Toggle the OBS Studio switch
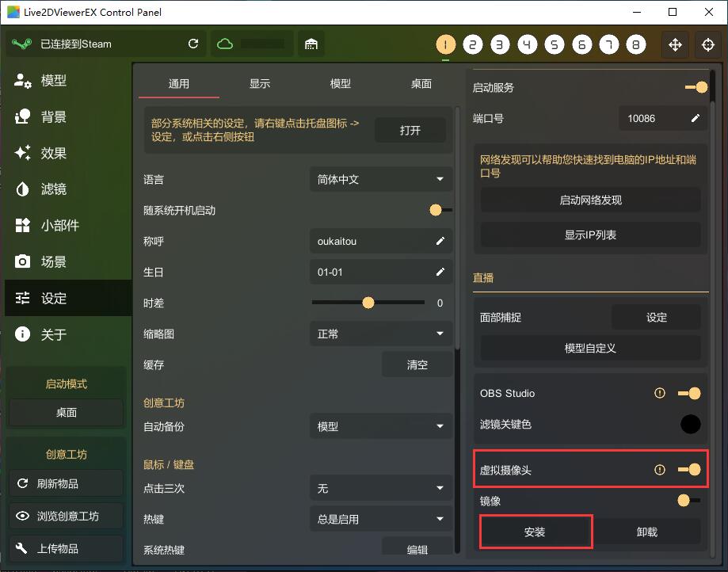Viewport: 728px width, 572px height. pos(689,393)
